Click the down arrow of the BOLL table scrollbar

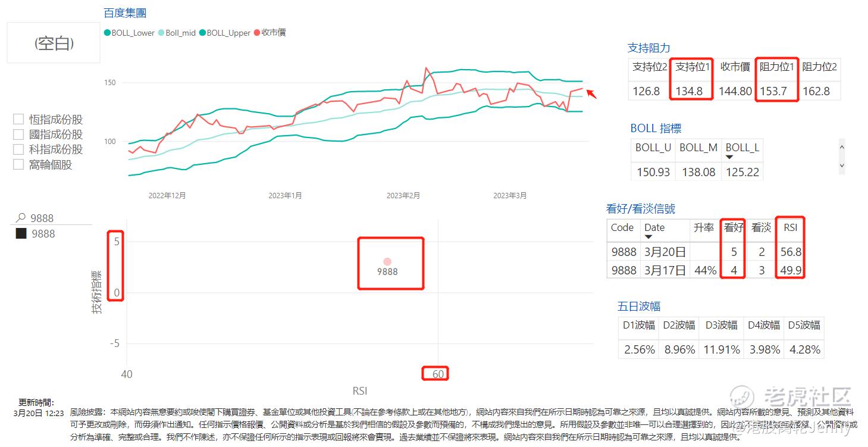842,165
